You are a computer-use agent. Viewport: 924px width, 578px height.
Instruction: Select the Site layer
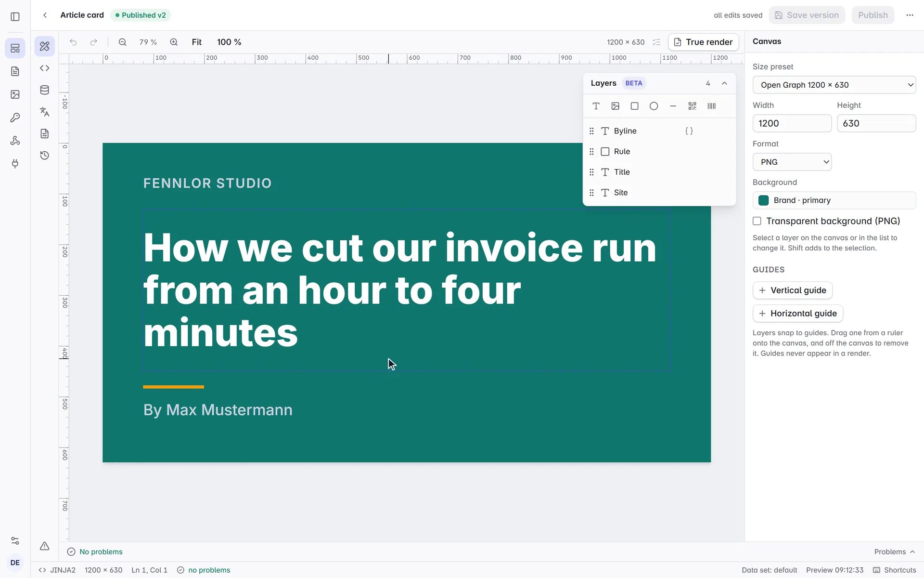pos(659,193)
